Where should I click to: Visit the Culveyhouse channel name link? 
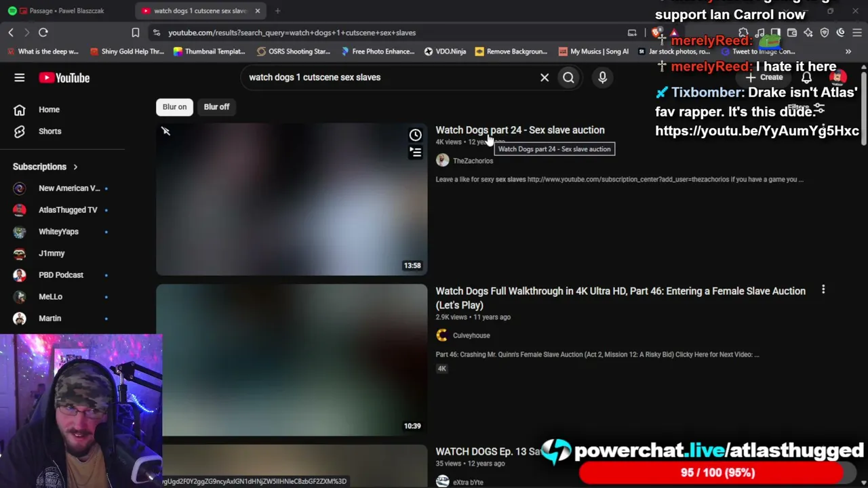471,335
